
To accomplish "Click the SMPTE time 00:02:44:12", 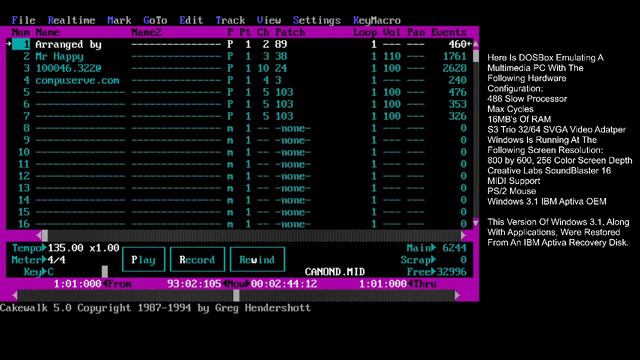I will pos(284,284).
